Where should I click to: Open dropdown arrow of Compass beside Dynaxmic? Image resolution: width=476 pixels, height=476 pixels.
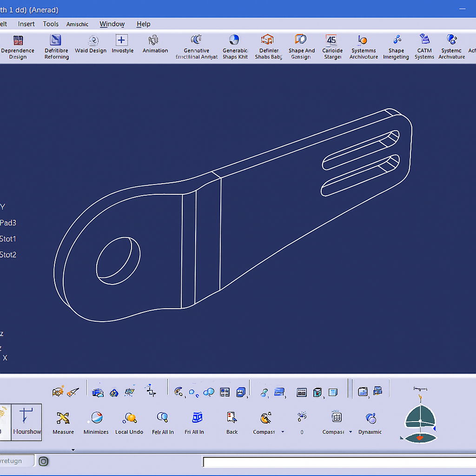point(350,432)
